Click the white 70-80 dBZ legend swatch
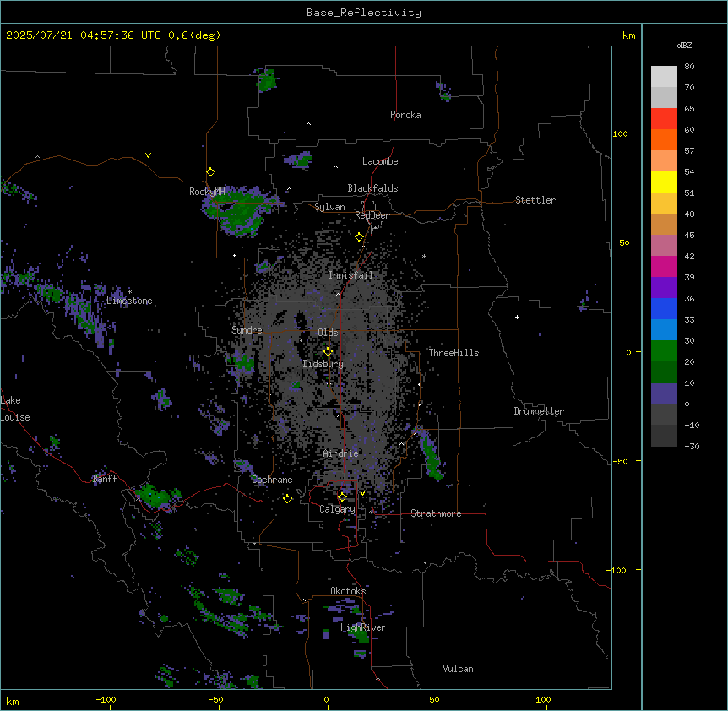728x711 pixels. pyautogui.click(x=664, y=77)
